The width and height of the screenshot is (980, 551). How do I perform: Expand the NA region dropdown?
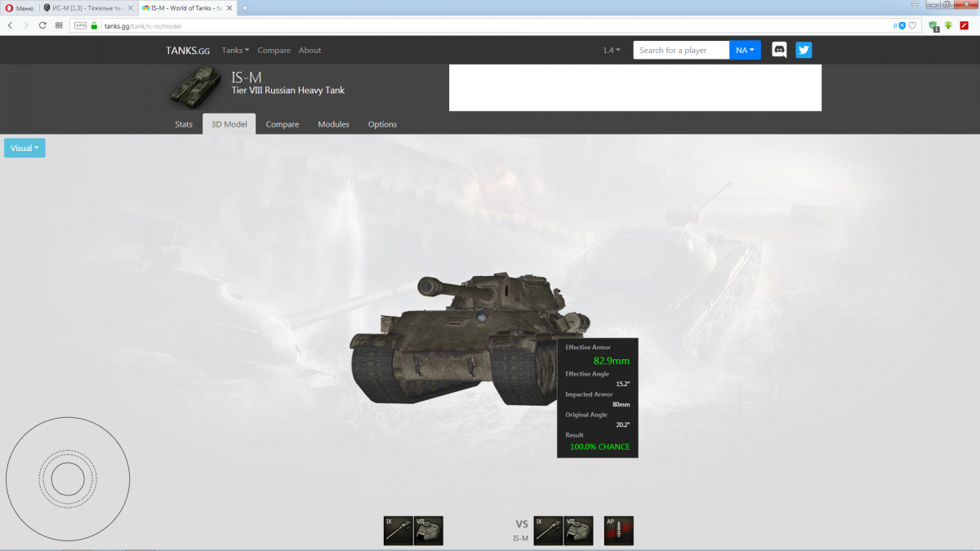point(745,50)
